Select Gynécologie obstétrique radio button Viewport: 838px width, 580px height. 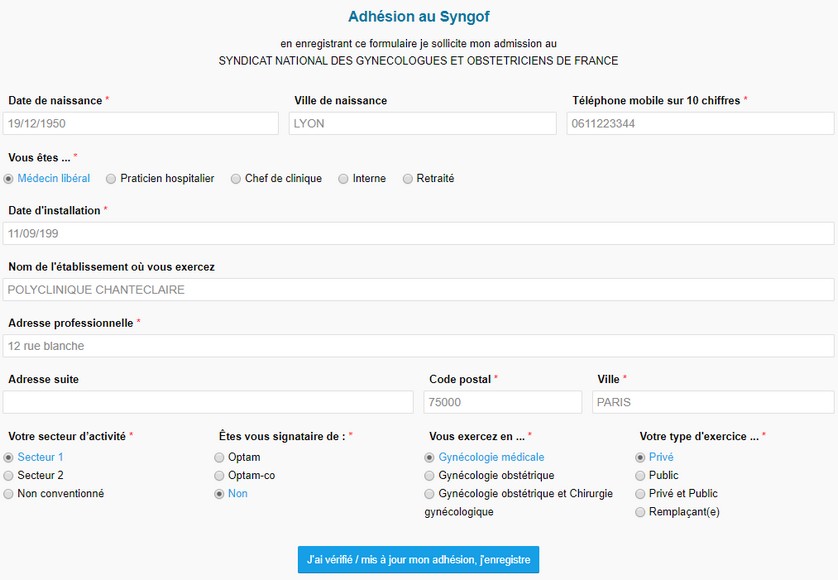click(429, 476)
